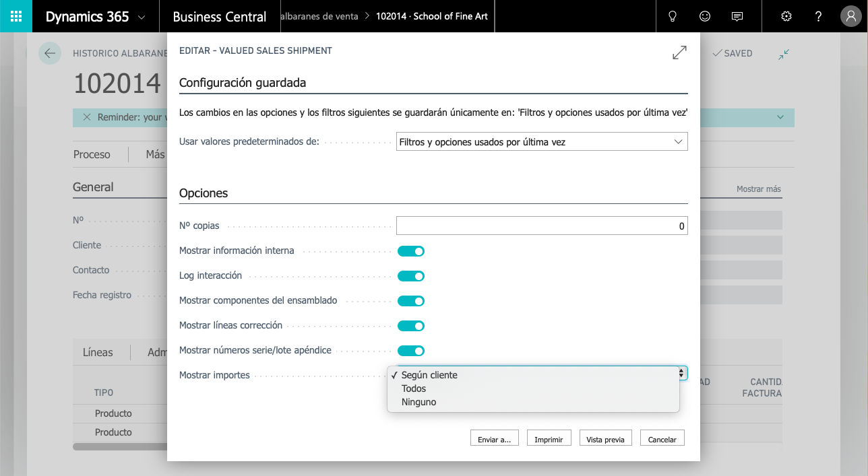Click the lightbulb ideas icon

coord(672,16)
